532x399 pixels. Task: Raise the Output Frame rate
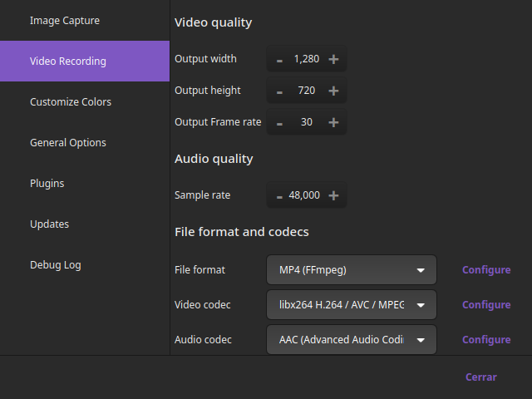(333, 122)
